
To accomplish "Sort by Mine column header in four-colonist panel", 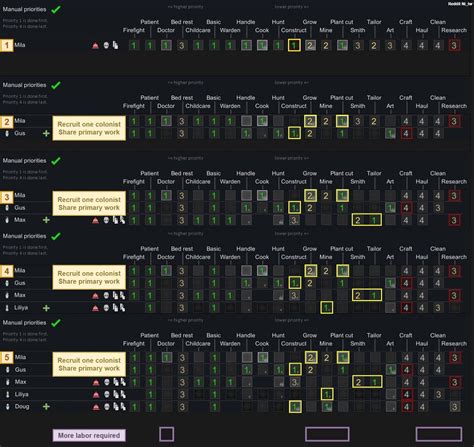I will 326,257.
